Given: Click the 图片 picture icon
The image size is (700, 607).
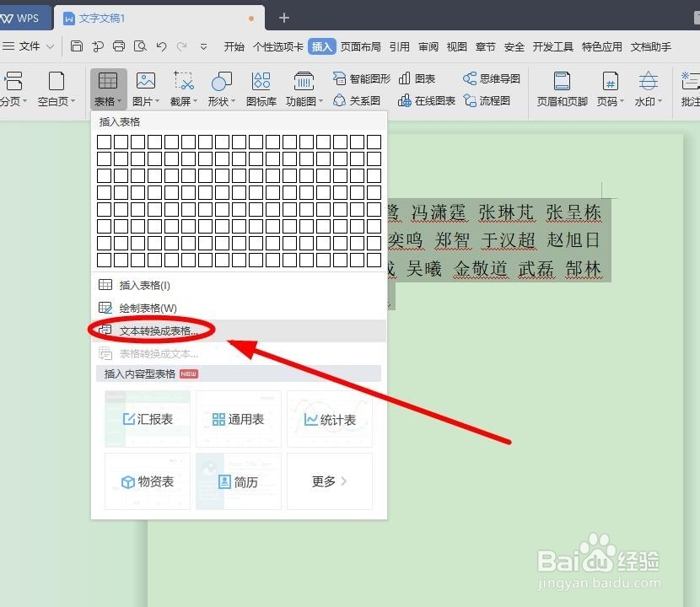Looking at the screenshot, I should 146,81.
